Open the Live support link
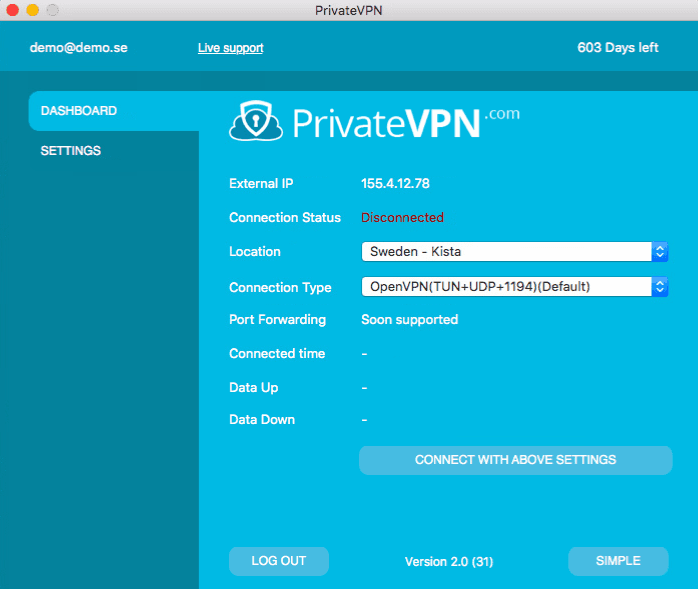698x589 pixels. pyautogui.click(x=230, y=48)
